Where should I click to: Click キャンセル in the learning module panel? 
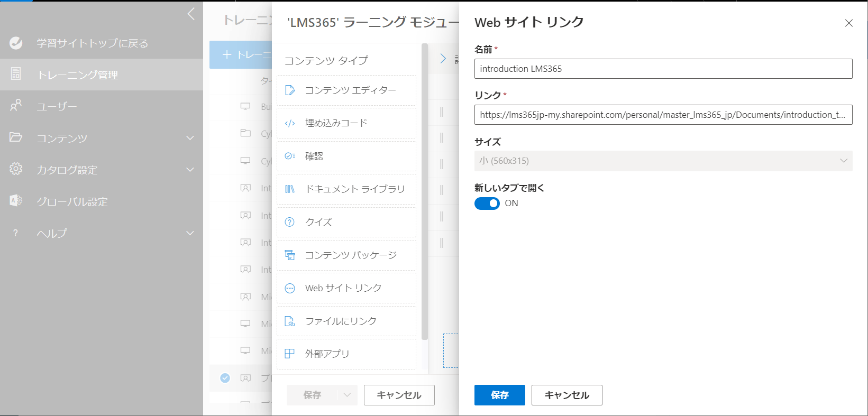point(399,395)
